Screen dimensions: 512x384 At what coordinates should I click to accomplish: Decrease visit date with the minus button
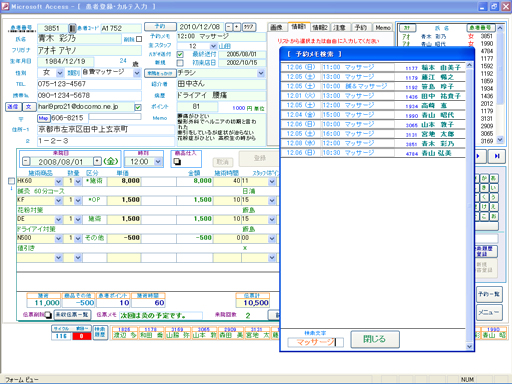coord(26,162)
